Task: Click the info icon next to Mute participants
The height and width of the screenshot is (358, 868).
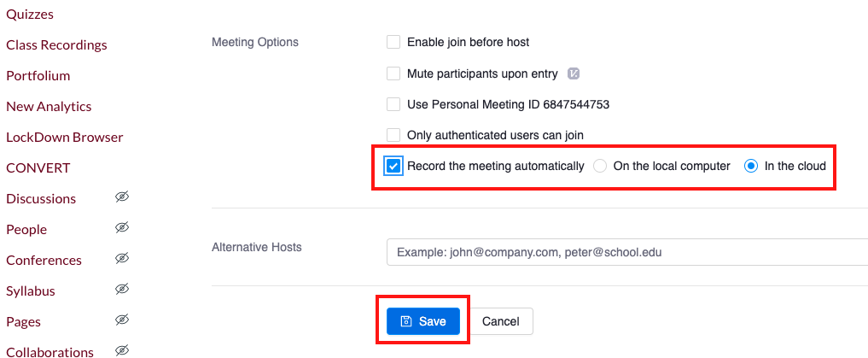Action: coord(574,73)
